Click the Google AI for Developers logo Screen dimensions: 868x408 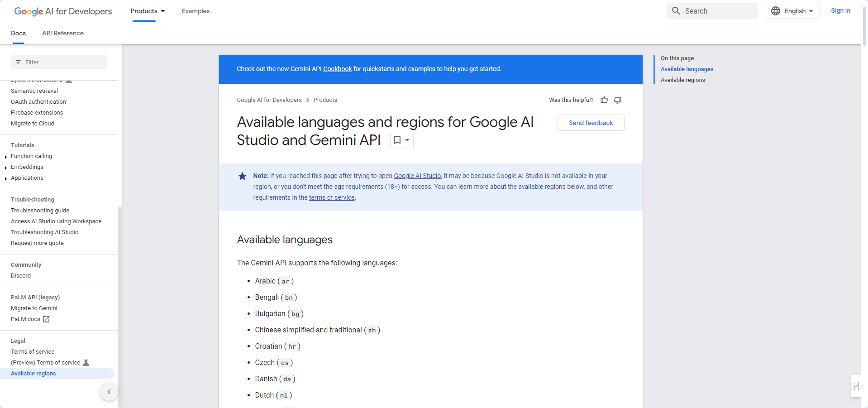point(63,11)
